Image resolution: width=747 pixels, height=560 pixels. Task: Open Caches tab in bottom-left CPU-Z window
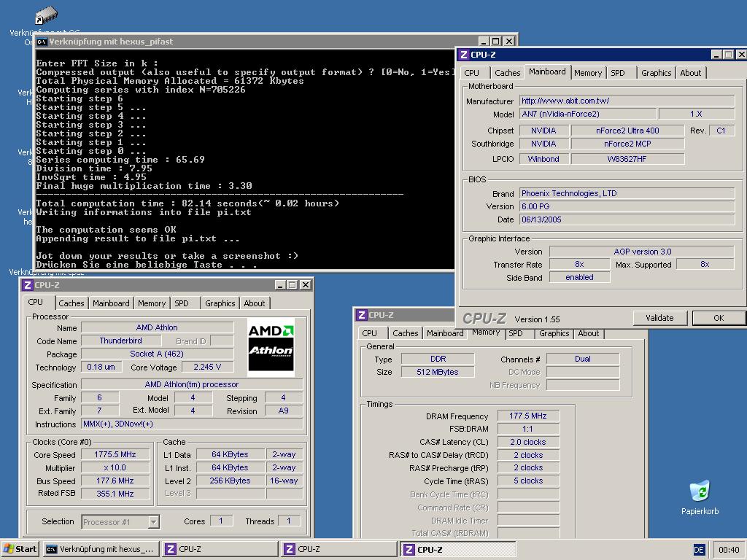click(x=71, y=303)
